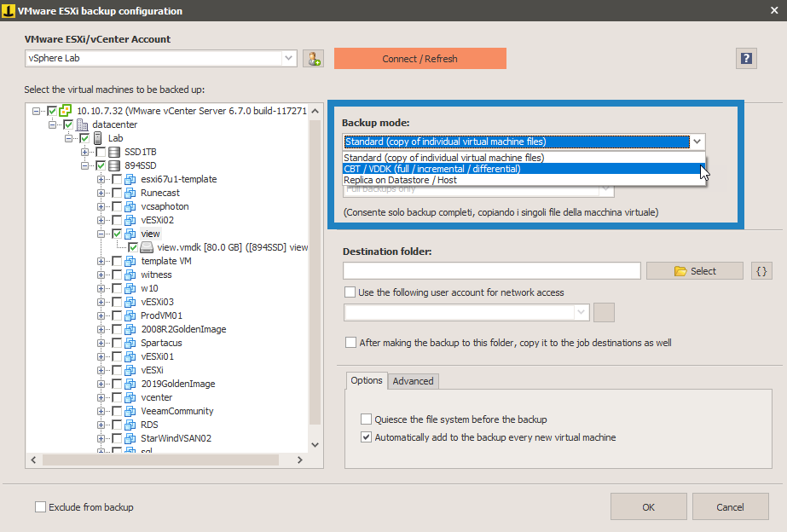Tick the Runecast VM checkbox

117,193
